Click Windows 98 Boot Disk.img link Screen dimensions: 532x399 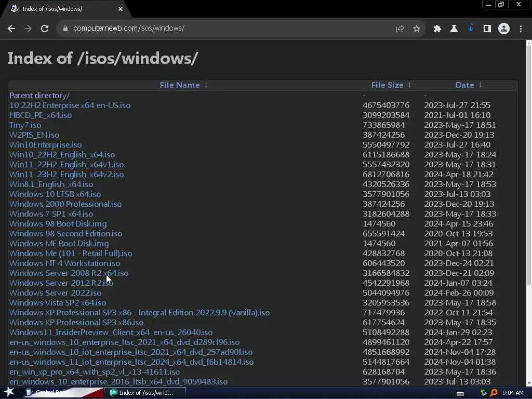(58, 224)
